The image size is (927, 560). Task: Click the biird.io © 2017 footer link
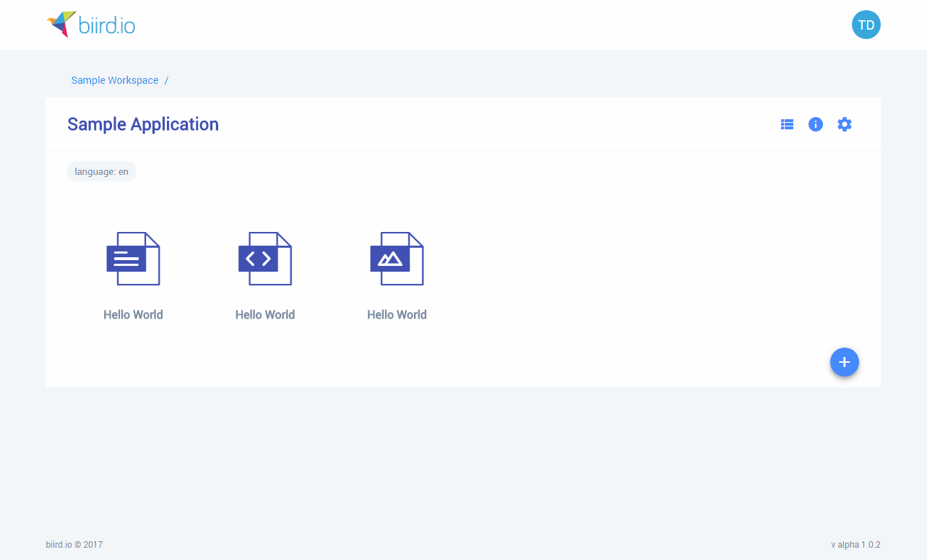[x=74, y=544]
